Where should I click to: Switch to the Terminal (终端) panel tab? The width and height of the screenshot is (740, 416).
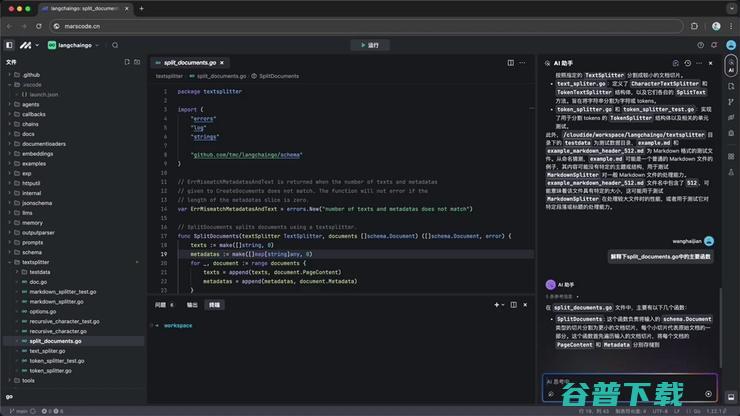tap(214, 305)
